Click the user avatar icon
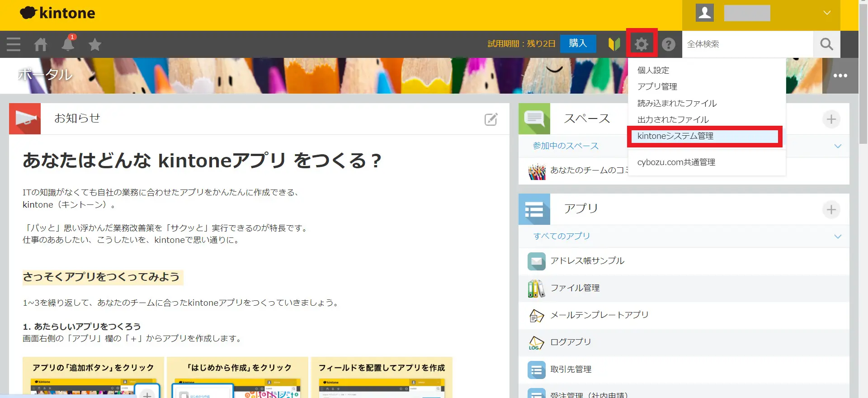The width and height of the screenshot is (868, 398). pyautogui.click(x=704, y=13)
